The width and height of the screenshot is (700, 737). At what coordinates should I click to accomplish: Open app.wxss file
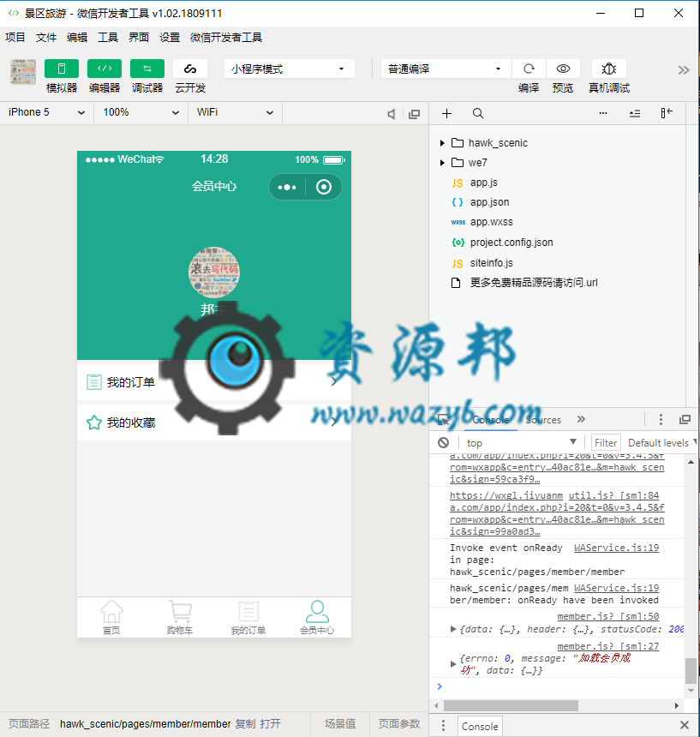(x=492, y=222)
